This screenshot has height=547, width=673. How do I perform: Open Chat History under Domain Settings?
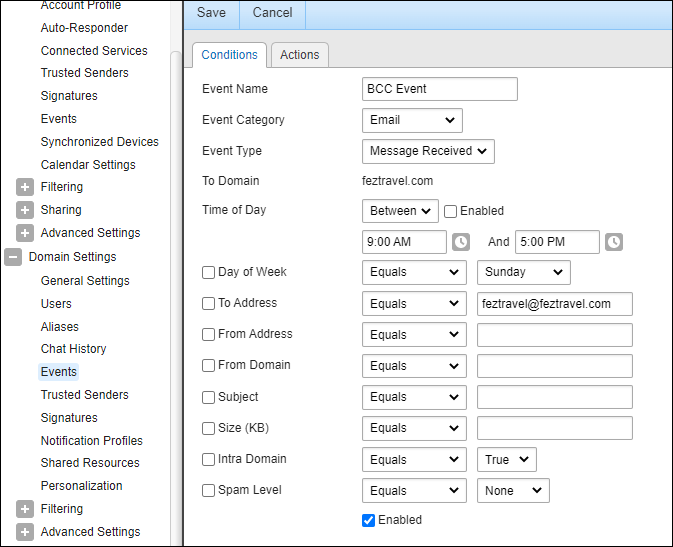(73, 349)
